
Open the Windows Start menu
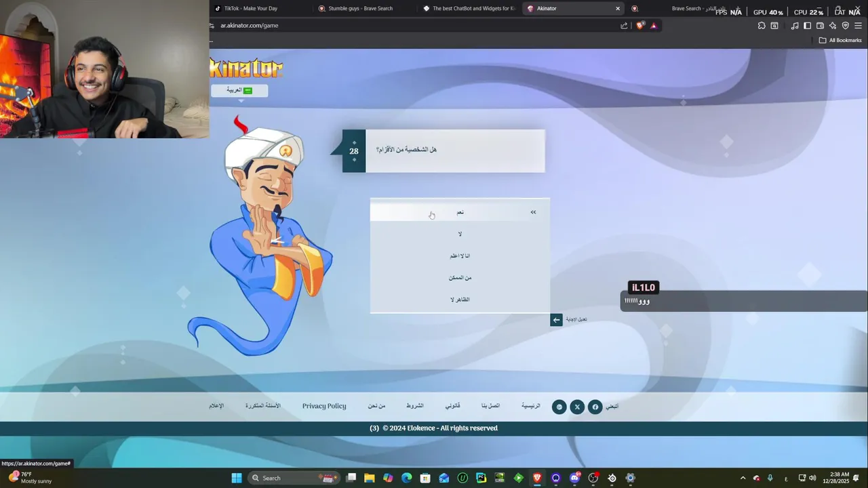point(237,478)
